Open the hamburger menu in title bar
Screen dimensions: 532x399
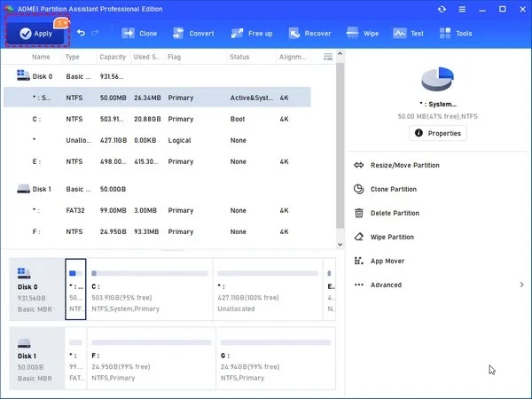(x=462, y=9)
